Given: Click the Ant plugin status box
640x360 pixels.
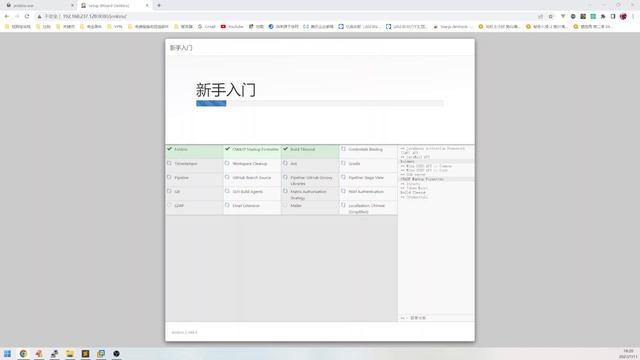Looking at the screenshot, I should 285,163.
